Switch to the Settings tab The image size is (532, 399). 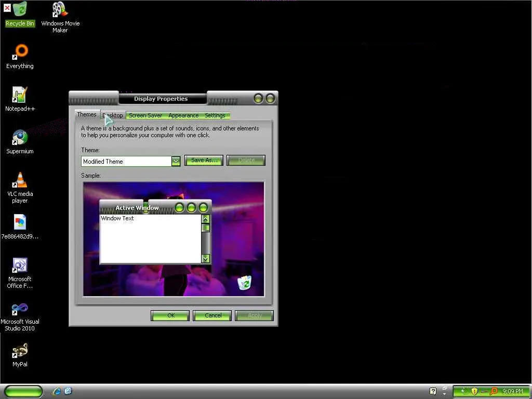click(215, 115)
